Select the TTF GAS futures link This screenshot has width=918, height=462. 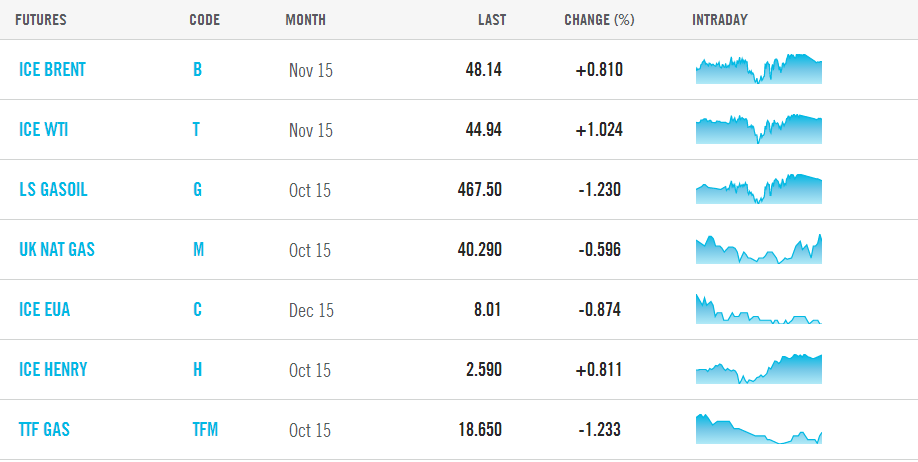[x=45, y=430]
